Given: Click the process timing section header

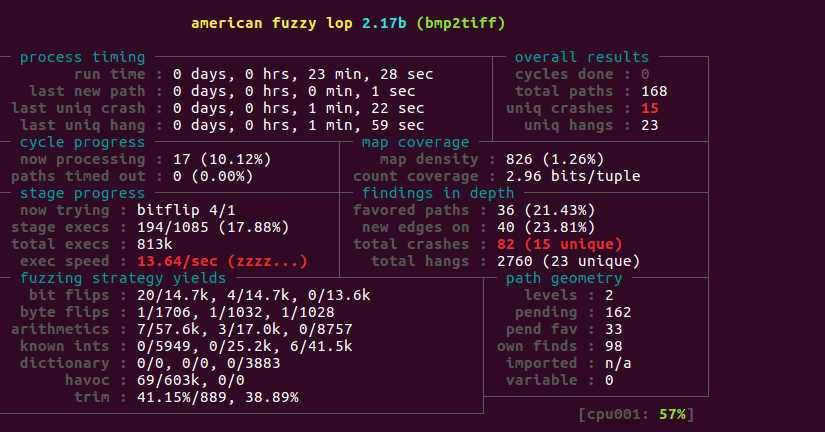Looking at the screenshot, I should 82,57.
